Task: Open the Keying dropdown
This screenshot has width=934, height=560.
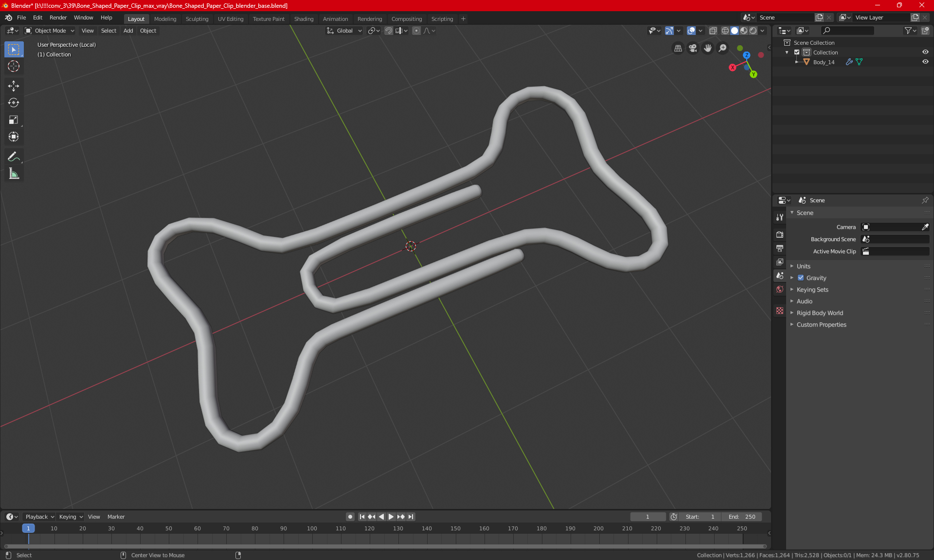Action: (71, 517)
